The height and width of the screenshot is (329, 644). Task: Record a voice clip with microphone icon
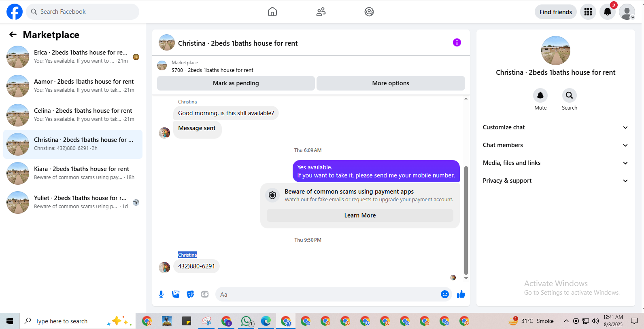pos(161,294)
